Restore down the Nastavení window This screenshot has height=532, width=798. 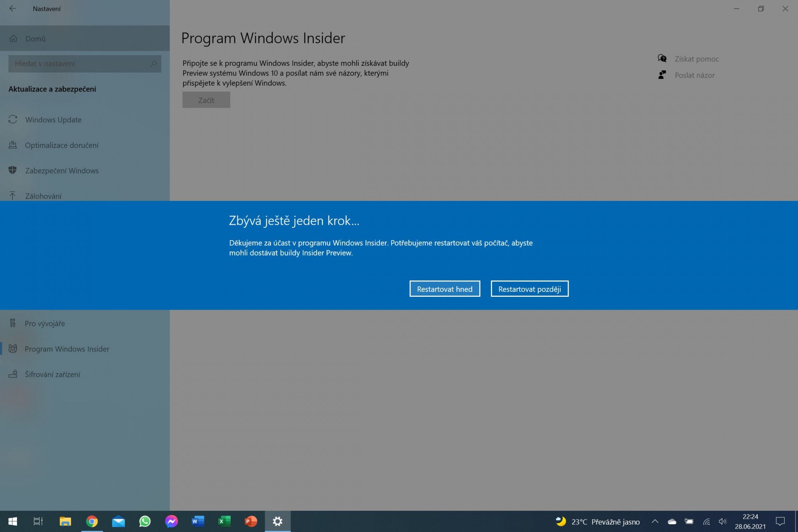point(761,8)
